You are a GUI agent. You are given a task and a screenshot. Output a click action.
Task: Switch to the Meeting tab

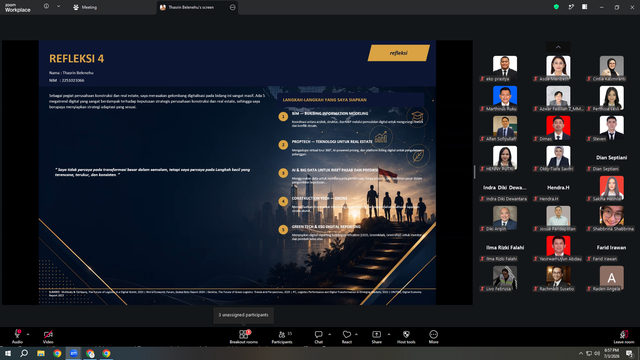[x=85, y=7]
